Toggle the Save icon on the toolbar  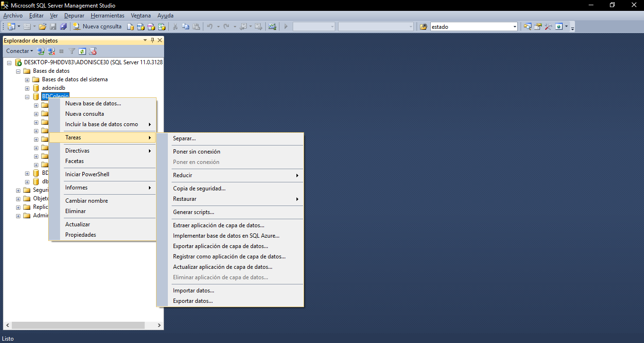53,27
